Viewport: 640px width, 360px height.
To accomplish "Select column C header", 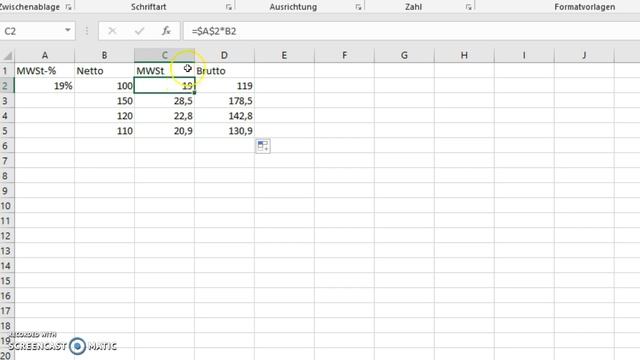I will coord(164,55).
